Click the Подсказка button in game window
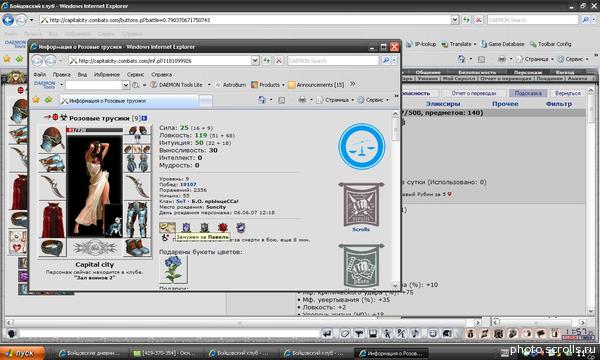600x360 pixels. [x=528, y=93]
